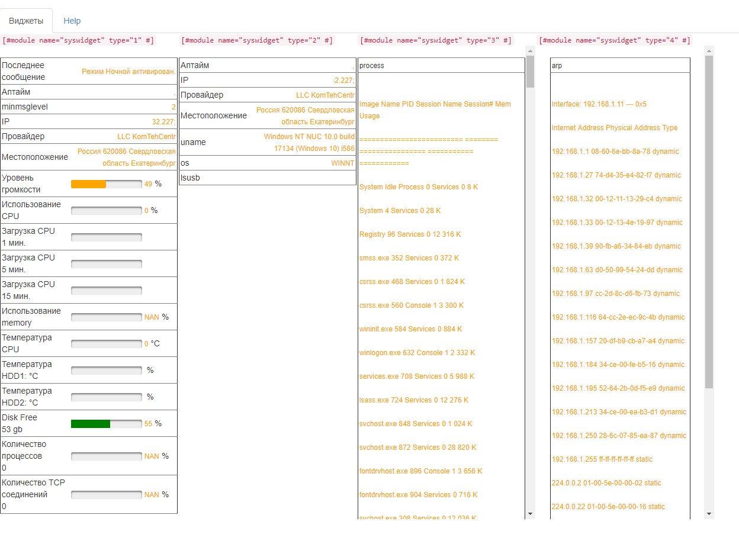The width and height of the screenshot is (739, 560).
Task: Click the arp list scrollbar thumb
Action: 709,222
